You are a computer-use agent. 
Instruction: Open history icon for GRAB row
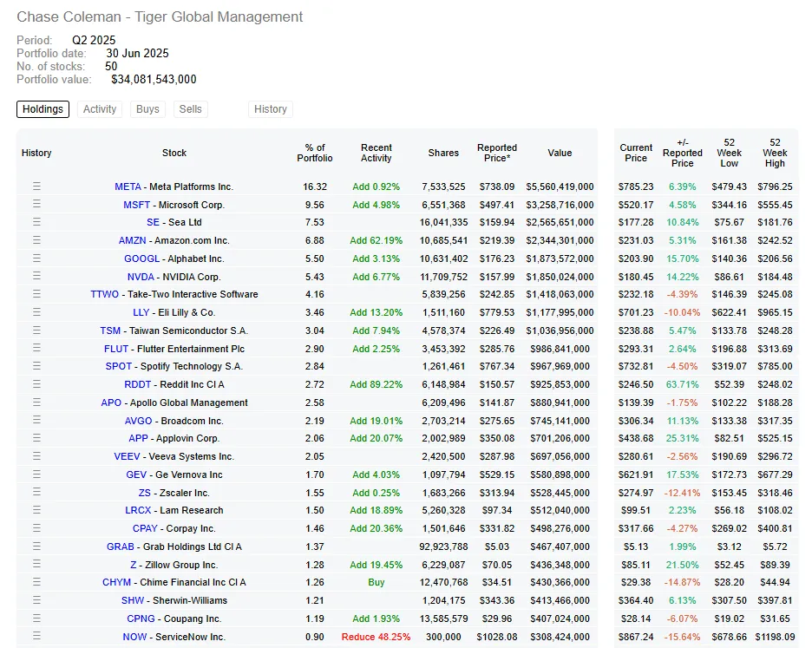[x=36, y=546]
